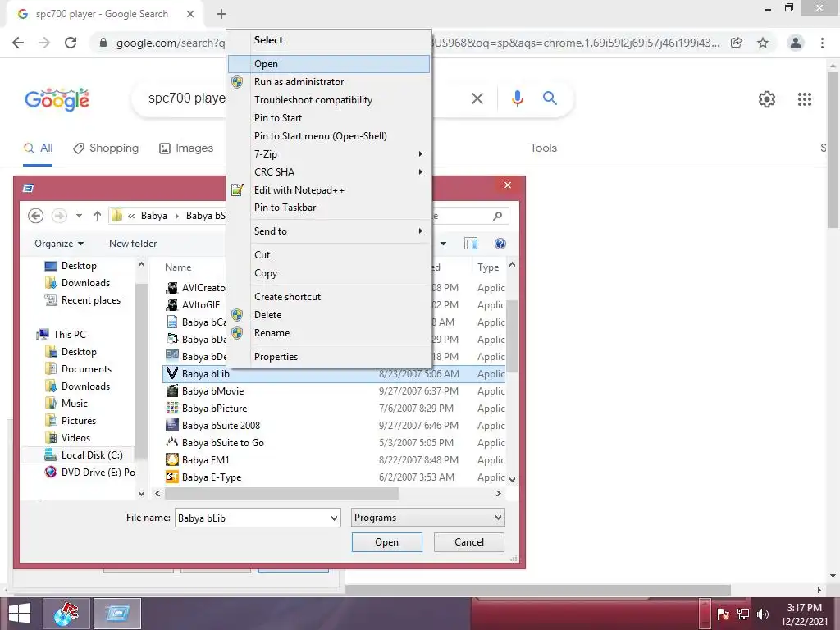Image resolution: width=840 pixels, height=630 pixels.
Task: Go up one folder level
Action: [97, 216]
